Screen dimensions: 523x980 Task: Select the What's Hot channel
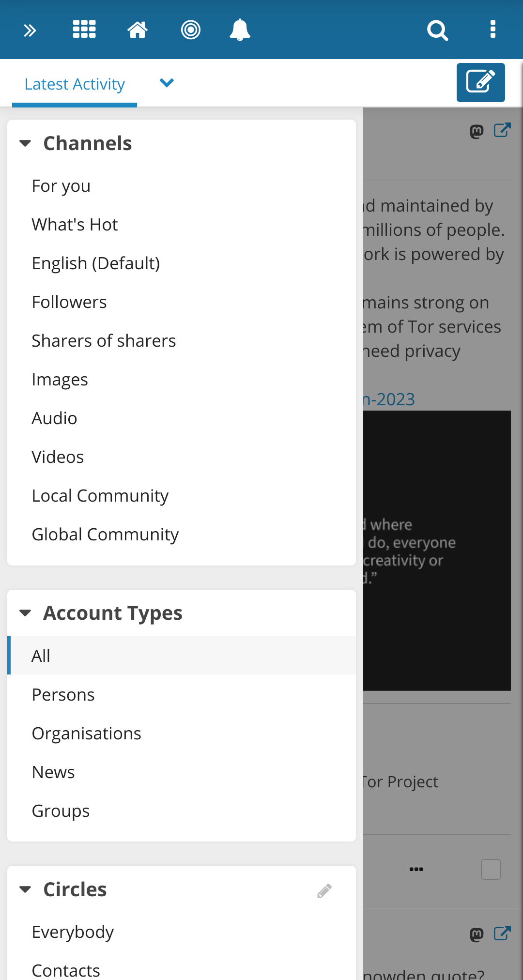tap(75, 225)
